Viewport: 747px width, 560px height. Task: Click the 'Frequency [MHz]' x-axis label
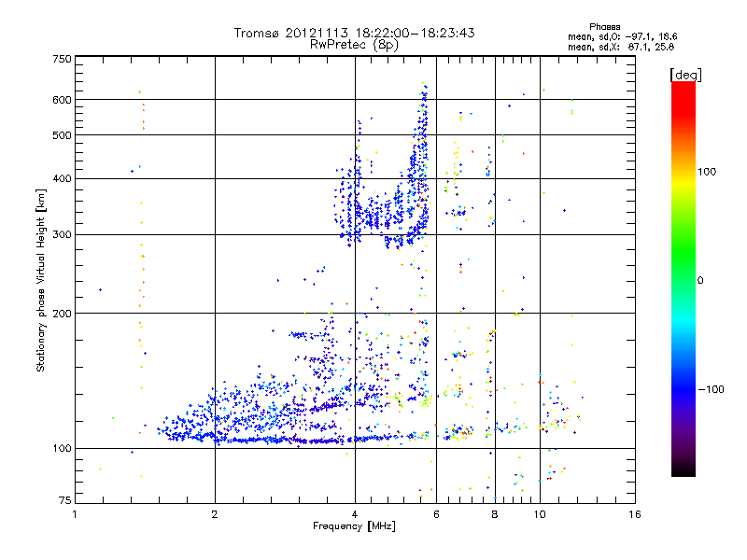(354, 526)
